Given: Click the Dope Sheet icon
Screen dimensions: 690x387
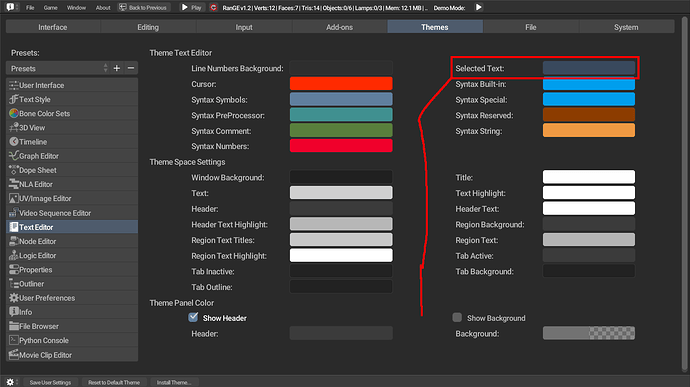Looking at the screenshot, I should [x=14, y=170].
